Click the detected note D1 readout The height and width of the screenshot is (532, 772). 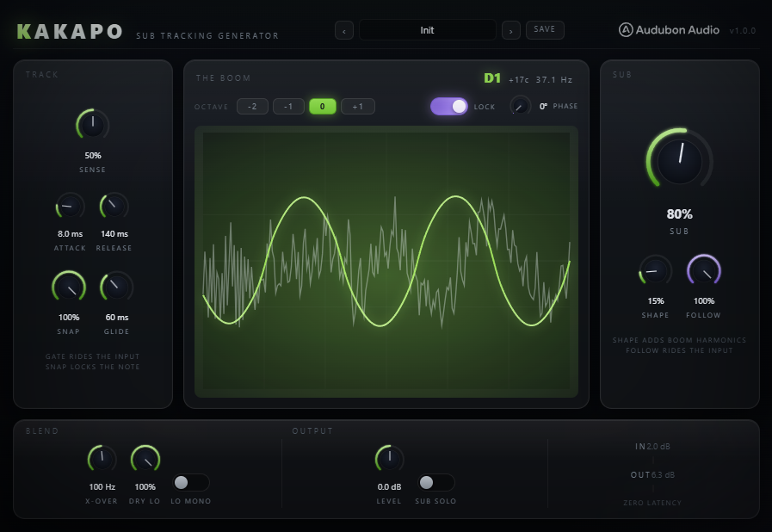click(x=492, y=78)
